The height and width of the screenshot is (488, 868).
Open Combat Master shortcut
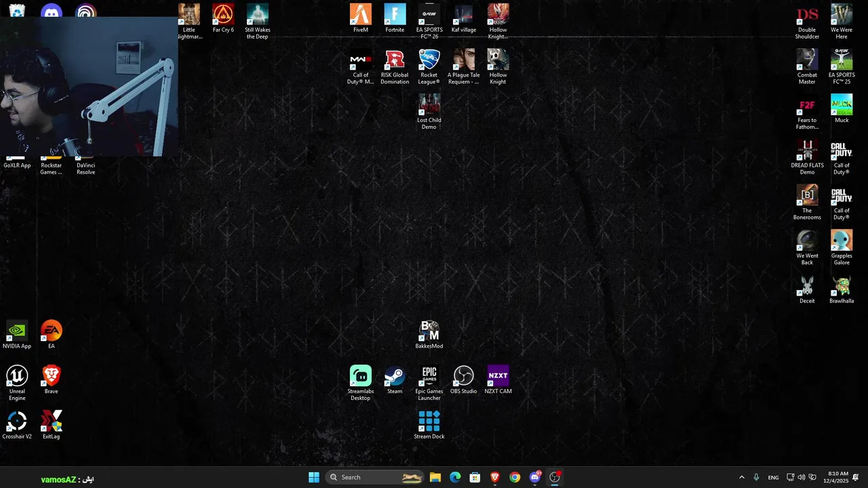click(x=807, y=67)
